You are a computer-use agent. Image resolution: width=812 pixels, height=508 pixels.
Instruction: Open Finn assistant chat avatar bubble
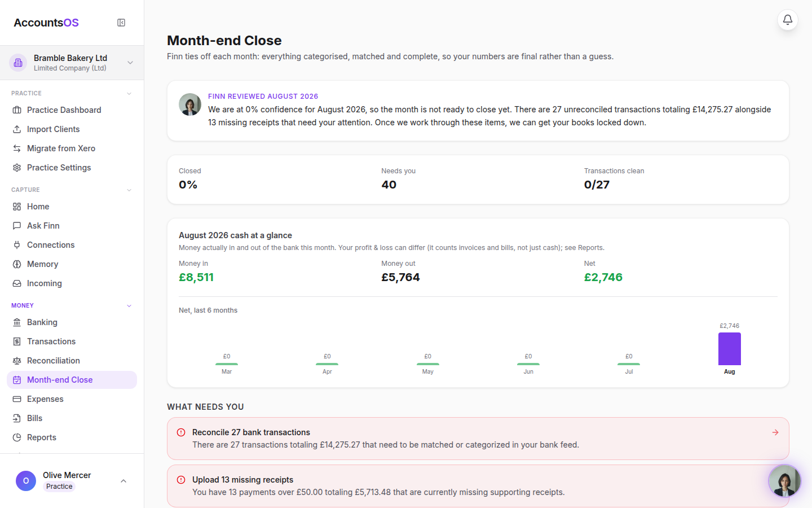[784, 481]
